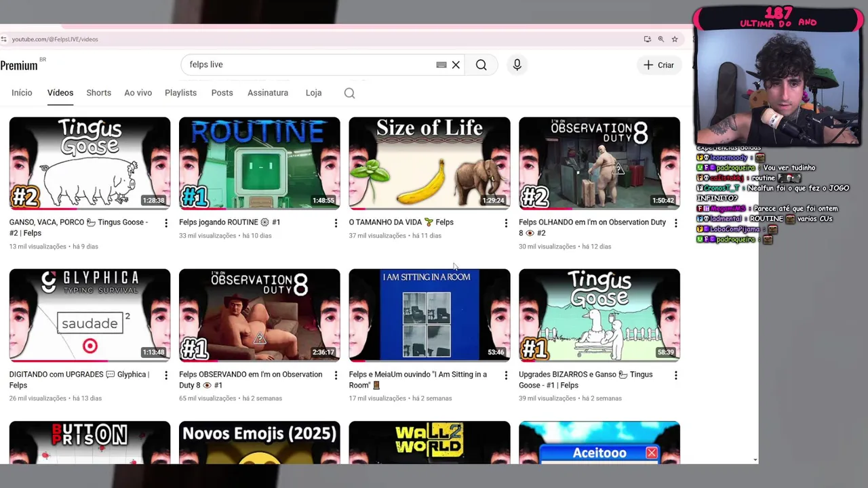Open the Posts tab
Image resolution: width=868 pixels, height=488 pixels.
click(222, 93)
